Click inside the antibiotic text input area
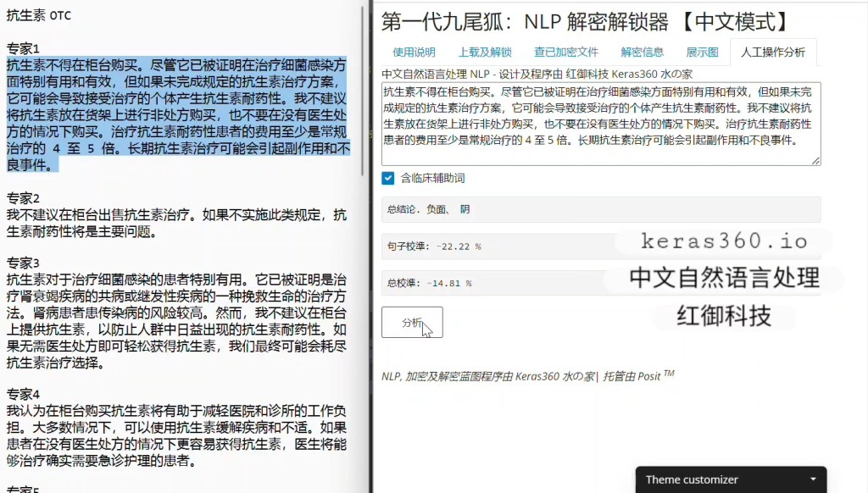The width and height of the screenshot is (868, 493). (x=600, y=123)
